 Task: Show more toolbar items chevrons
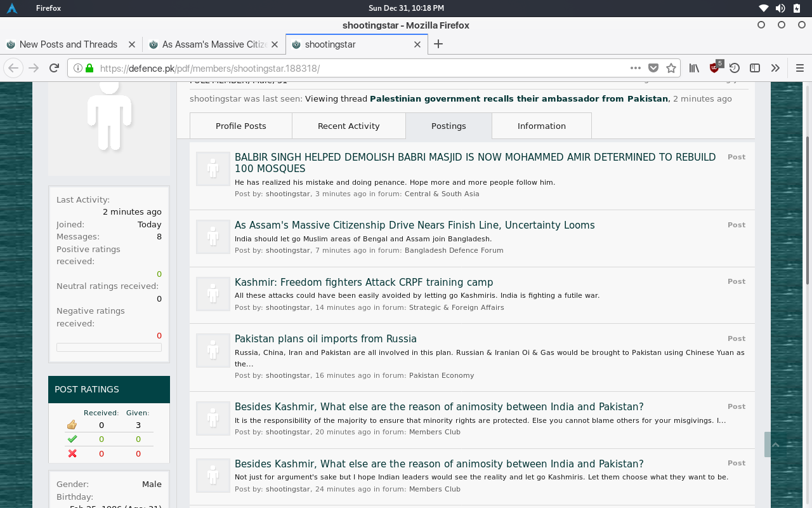pyautogui.click(x=775, y=68)
